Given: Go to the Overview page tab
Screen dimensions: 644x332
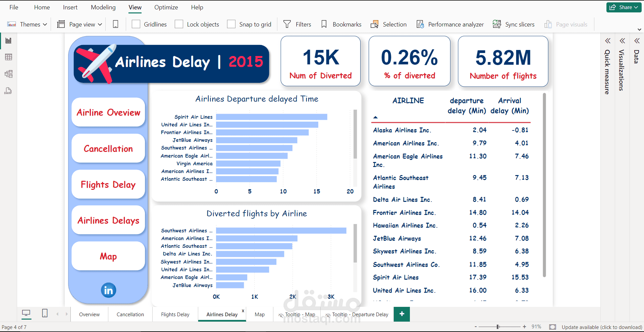Looking at the screenshot, I should (x=89, y=315).
